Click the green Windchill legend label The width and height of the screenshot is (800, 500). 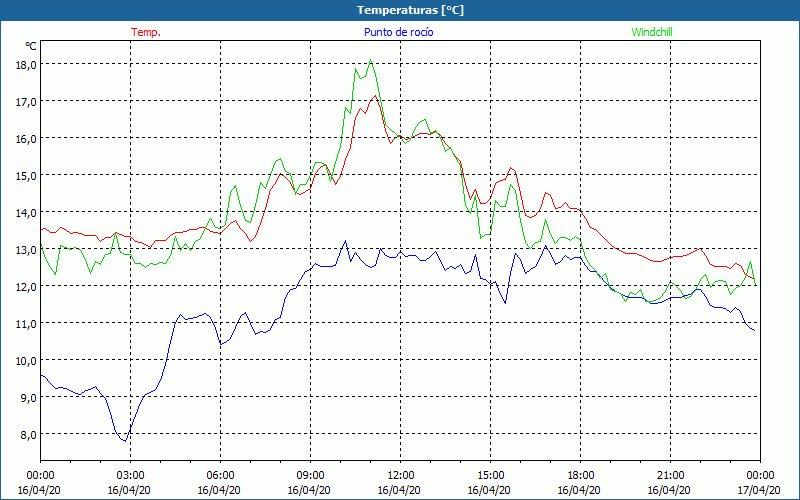(652, 32)
